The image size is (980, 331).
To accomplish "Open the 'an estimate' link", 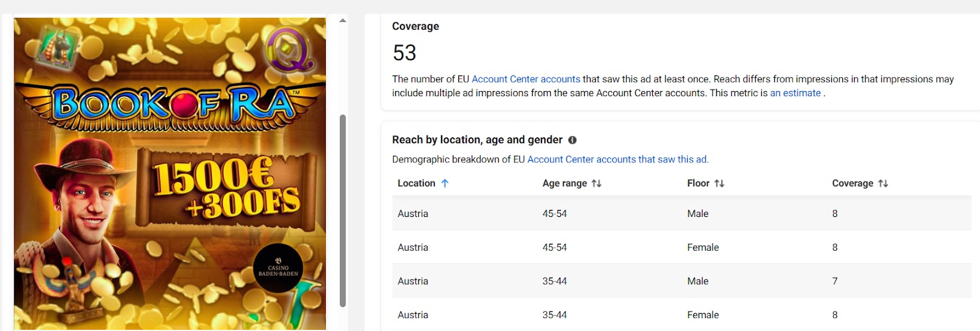I will pyautogui.click(x=795, y=93).
